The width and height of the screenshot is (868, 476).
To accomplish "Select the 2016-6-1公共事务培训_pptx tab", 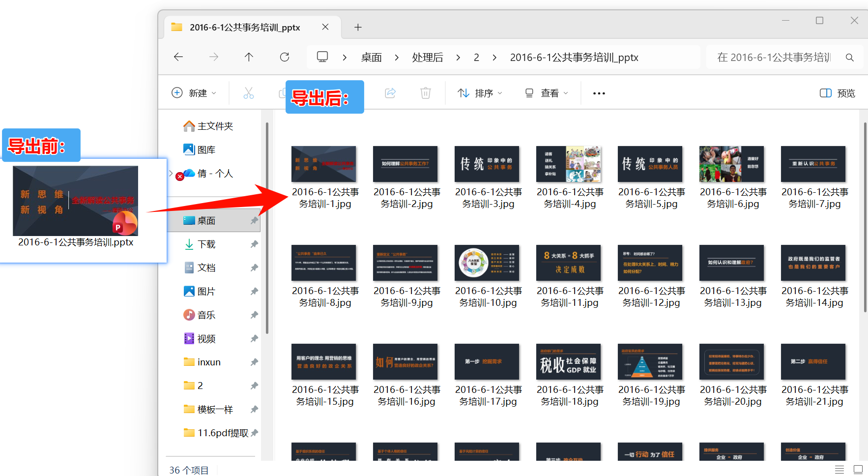I will point(244,27).
